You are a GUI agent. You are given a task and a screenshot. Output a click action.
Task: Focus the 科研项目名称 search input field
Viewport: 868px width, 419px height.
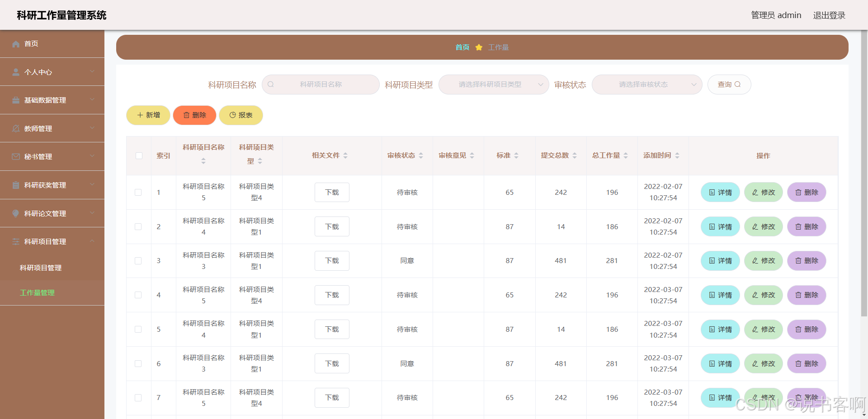[321, 85]
